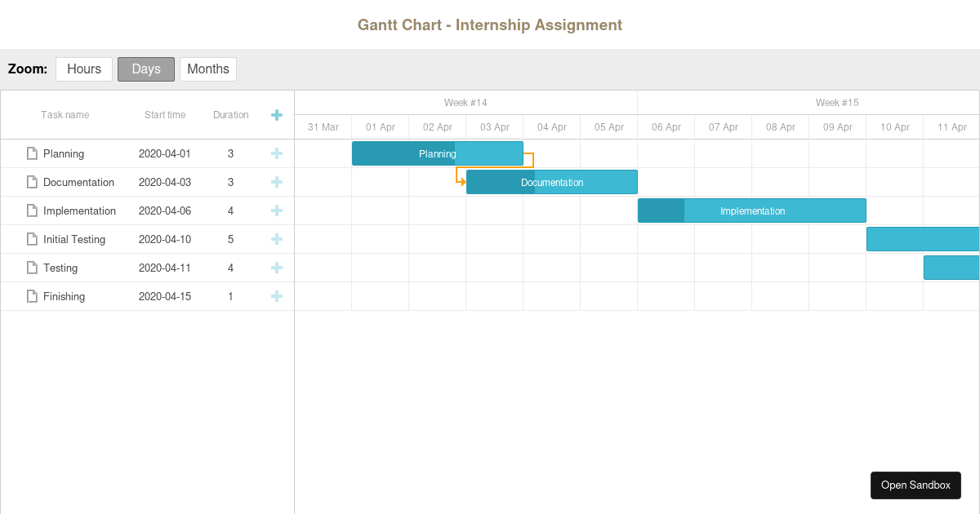Switch zoom to Months
Image resolution: width=980 pixels, height=514 pixels.
pos(207,69)
